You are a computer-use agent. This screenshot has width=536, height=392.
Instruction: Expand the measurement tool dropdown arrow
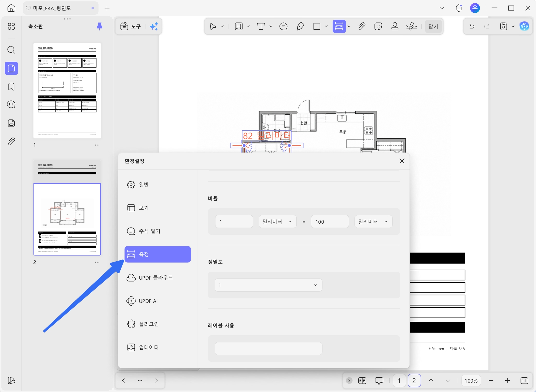coord(349,26)
